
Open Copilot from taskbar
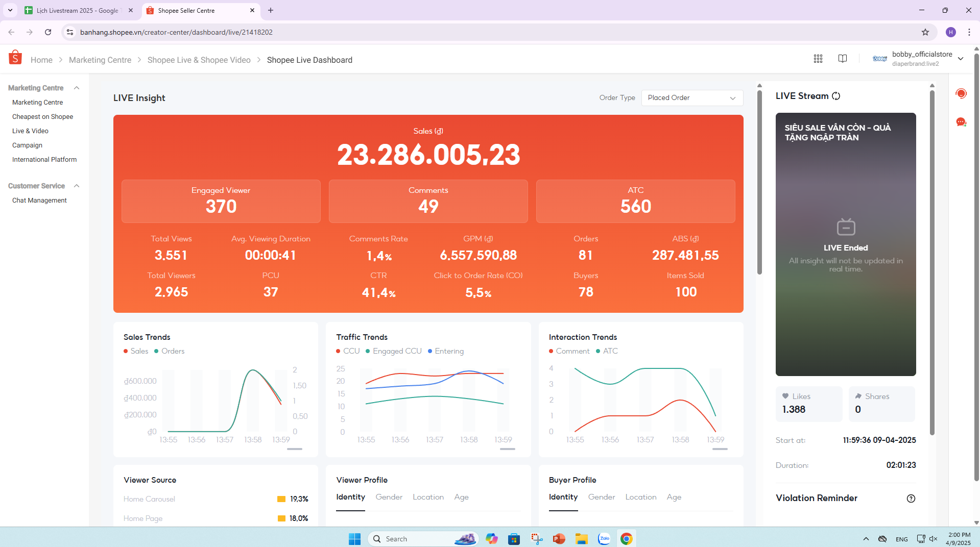(492, 539)
